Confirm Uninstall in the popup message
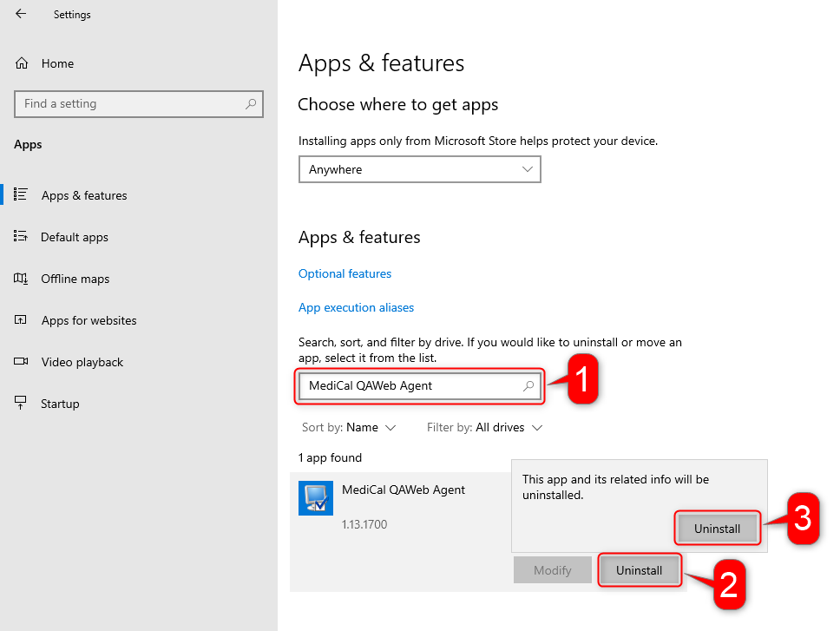The height and width of the screenshot is (631, 840). point(717,529)
